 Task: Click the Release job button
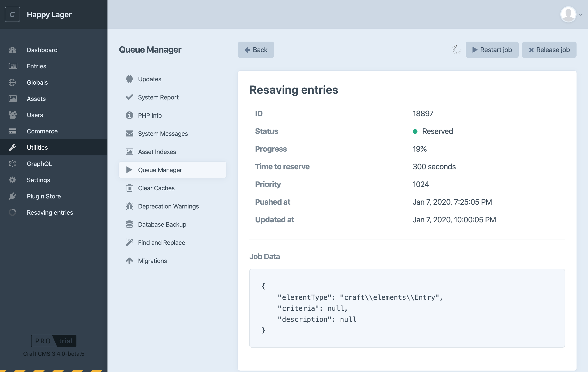tap(549, 50)
